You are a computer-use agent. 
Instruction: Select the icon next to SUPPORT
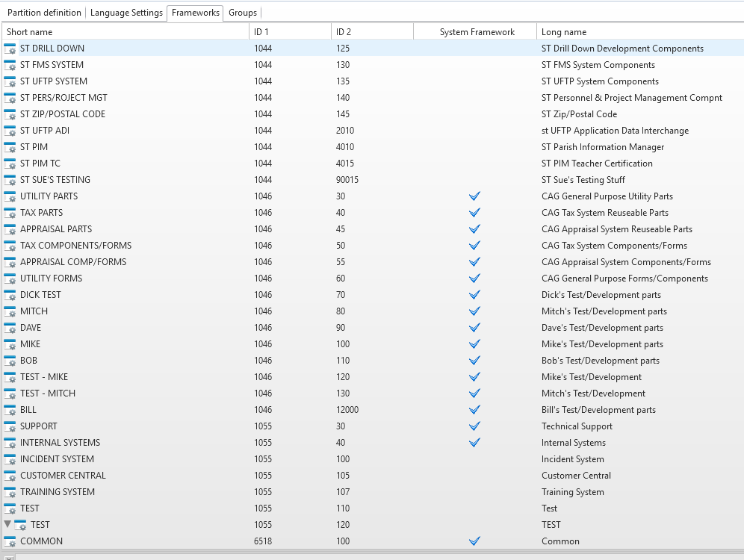[10, 426]
